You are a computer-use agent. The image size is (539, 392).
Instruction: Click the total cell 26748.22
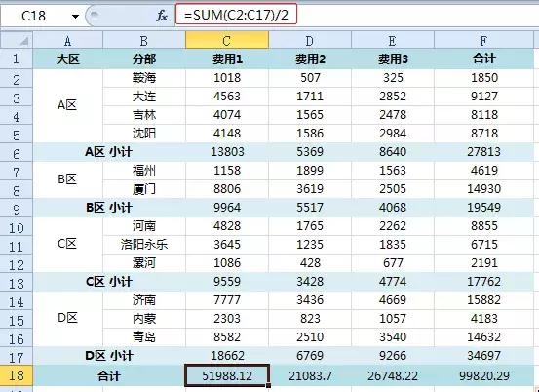coord(393,375)
